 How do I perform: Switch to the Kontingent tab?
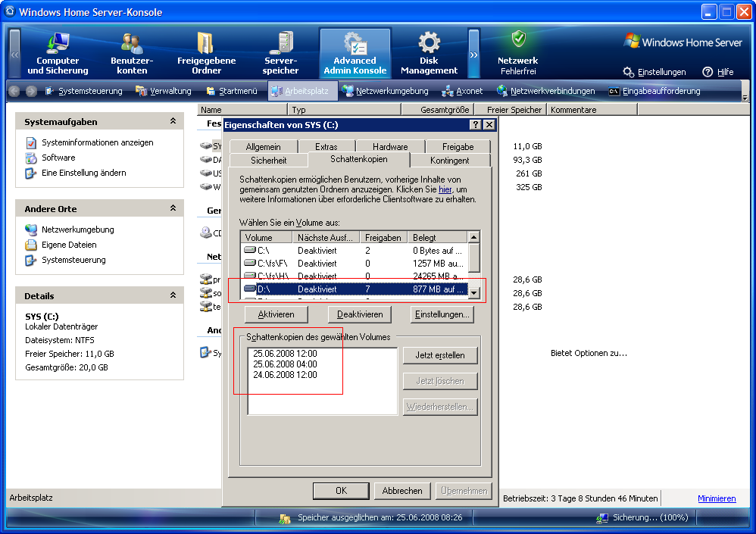449,161
